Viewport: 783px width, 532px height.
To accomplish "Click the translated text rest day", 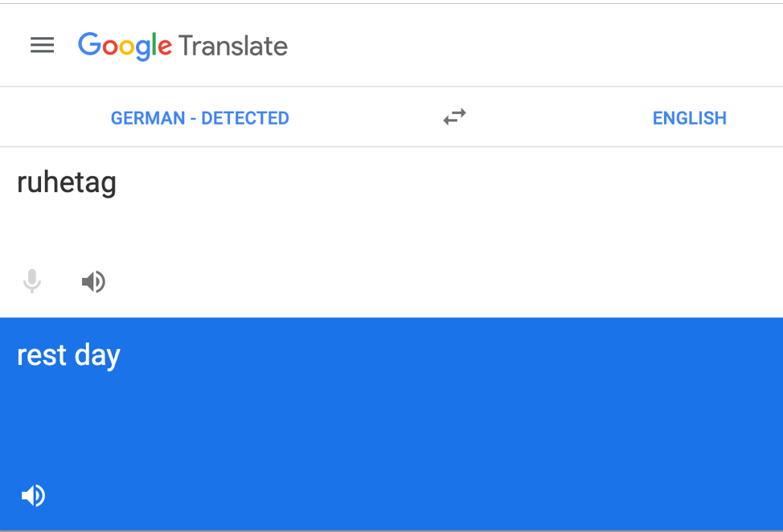I will [x=68, y=355].
